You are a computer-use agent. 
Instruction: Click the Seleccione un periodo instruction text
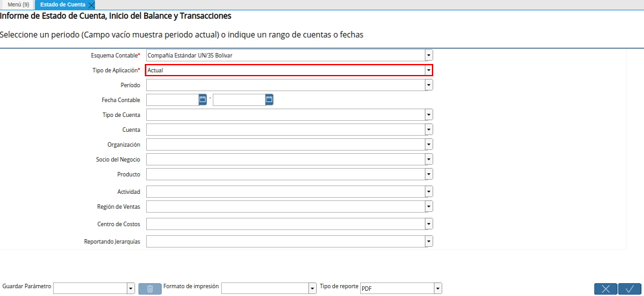click(x=182, y=35)
